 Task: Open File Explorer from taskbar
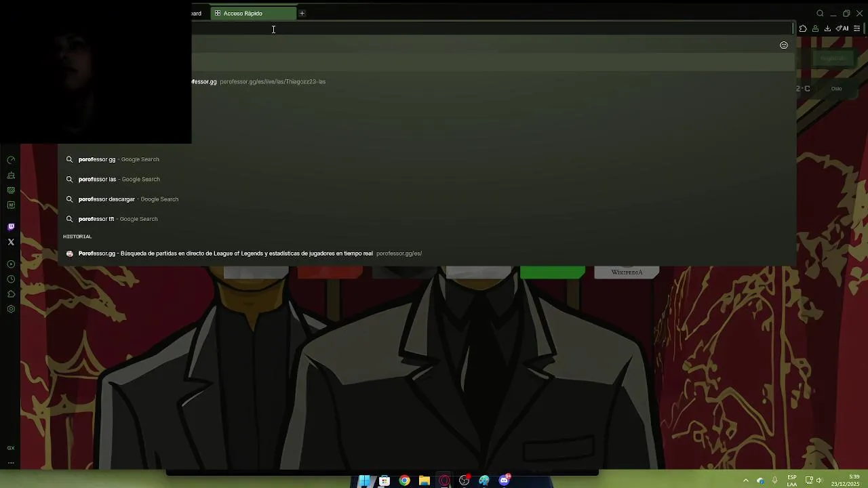[425, 481]
